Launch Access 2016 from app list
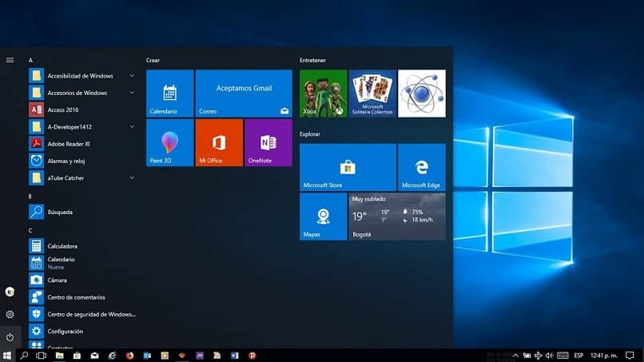 [x=82, y=109]
